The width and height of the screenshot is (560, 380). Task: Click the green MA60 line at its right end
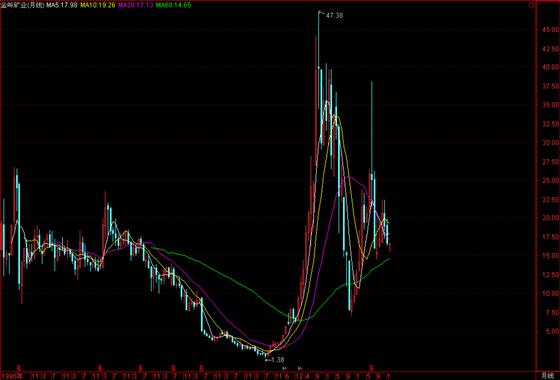(389, 259)
